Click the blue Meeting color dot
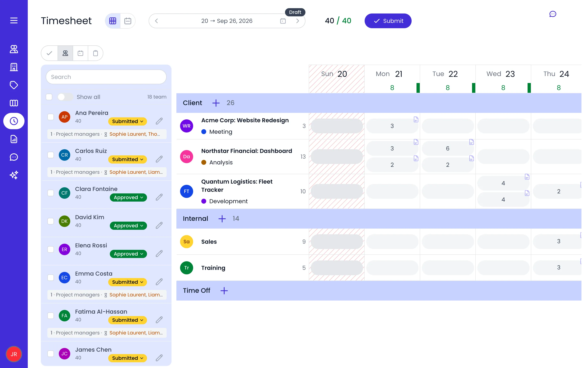The height and width of the screenshot is (368, 588). [204, 132]
